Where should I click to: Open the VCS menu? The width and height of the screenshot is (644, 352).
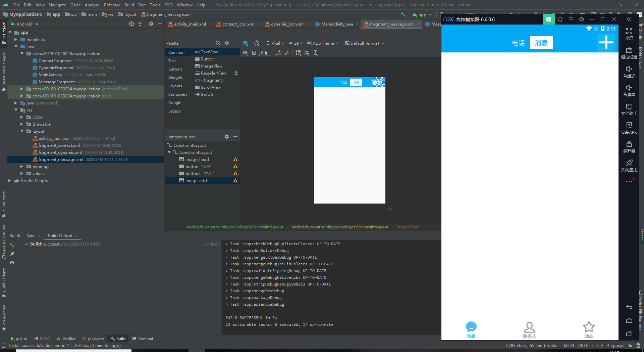(x=169, y=5)
